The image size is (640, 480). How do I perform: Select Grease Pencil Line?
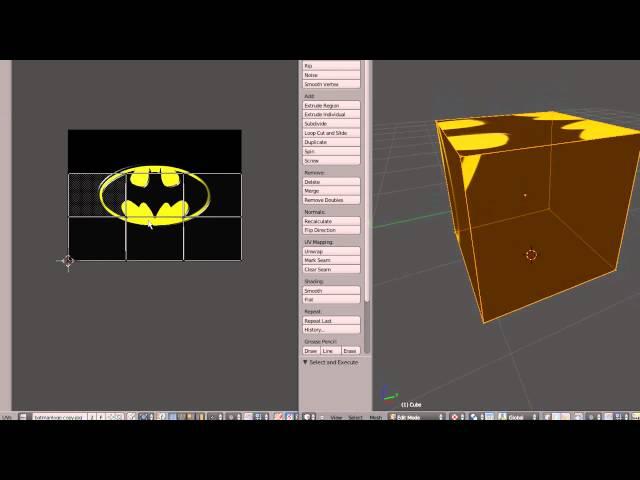pos(331,351)
